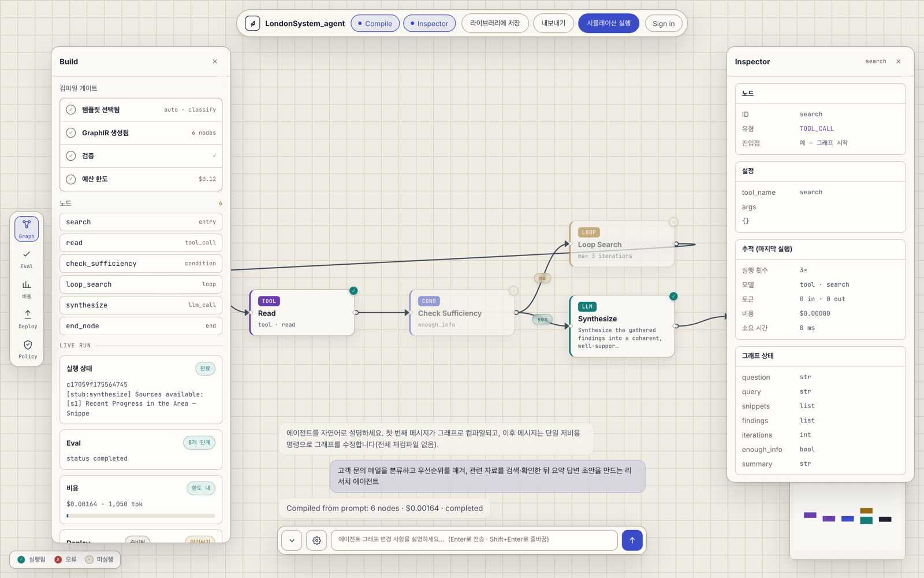Click the 라이브러리에 저장 button
This screenshot has width=924, height=578.
pos(495,23)
